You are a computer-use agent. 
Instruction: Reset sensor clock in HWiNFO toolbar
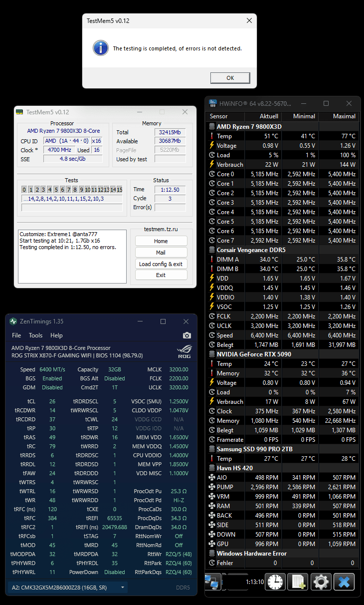(275, 582)
